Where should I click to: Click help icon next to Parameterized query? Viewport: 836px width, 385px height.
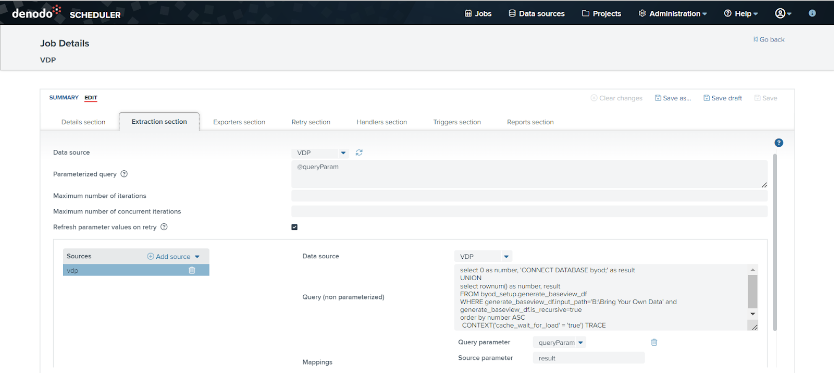coord(124,174)
